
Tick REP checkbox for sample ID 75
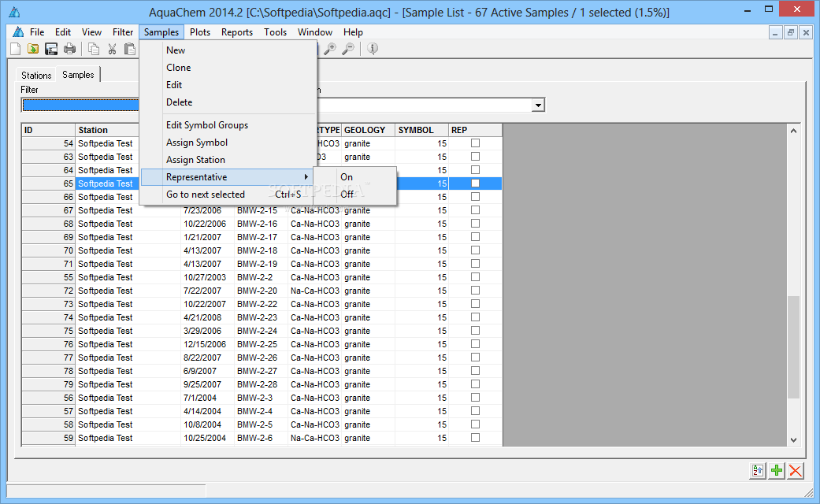coord(475,331)
